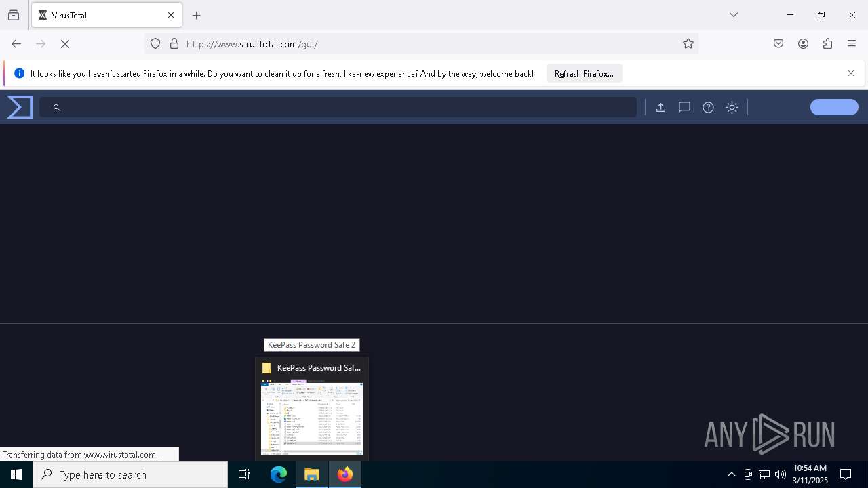The height and width of the screenshot is (488, 868).
Task: Bookmark this page with star
Action: (688, 44)
